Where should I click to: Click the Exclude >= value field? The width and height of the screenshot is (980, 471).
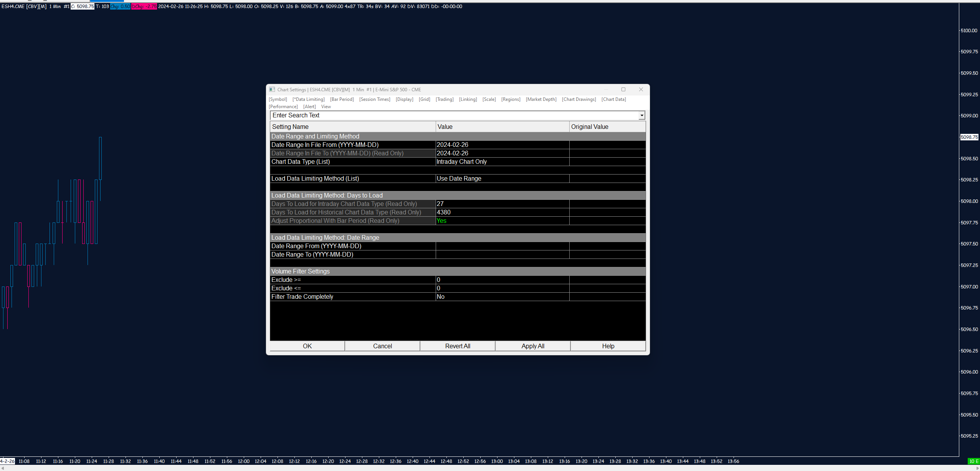[502, 280]
